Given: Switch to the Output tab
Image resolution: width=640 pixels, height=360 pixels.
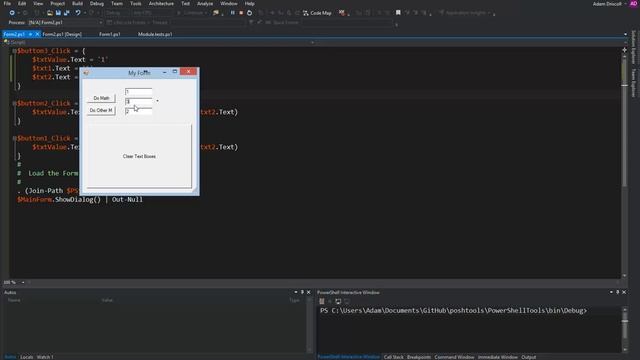Looking at the screenshot, I should (529, 357).
